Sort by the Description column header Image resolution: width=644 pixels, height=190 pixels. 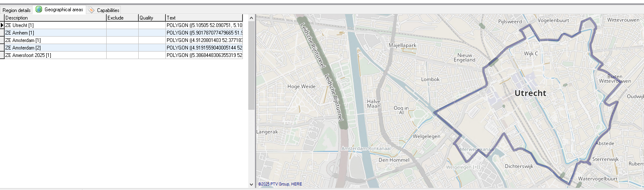pyautogui.click(x=55, y=18)
